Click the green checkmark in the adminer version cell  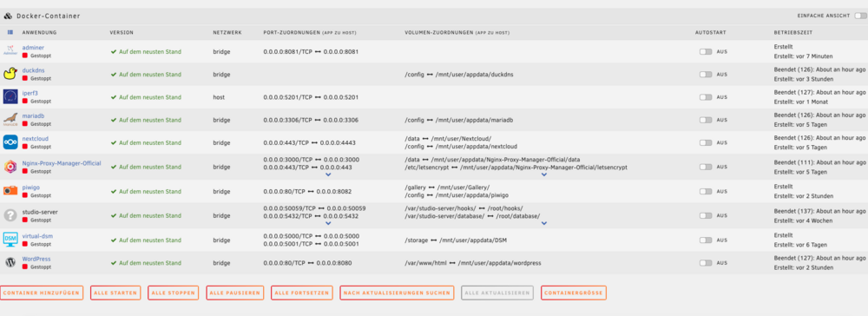point(114,51)
